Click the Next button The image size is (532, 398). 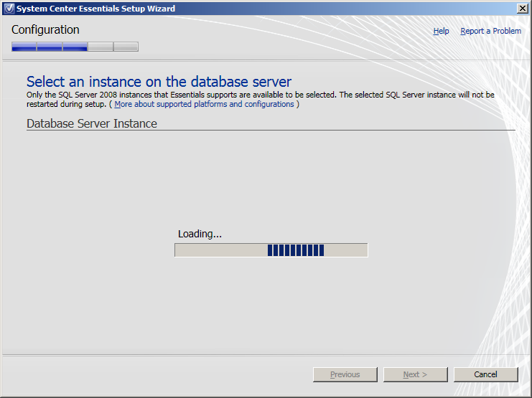(x=416, y=374)
